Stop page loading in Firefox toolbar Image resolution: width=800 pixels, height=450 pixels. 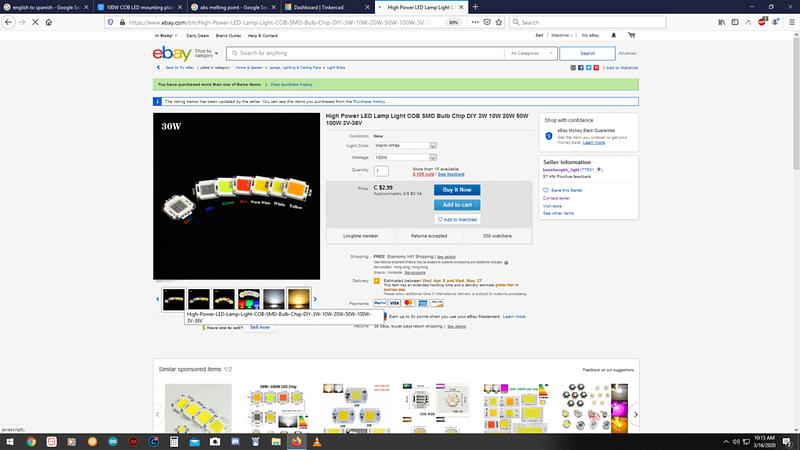click(35, 22)
